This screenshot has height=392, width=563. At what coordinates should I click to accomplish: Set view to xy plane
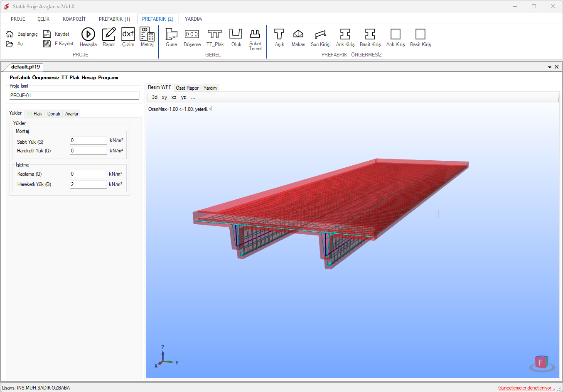coord(164,97)
